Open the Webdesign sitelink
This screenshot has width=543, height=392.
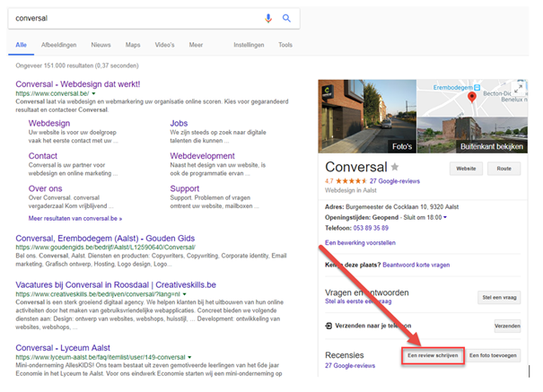coord(49,123)
